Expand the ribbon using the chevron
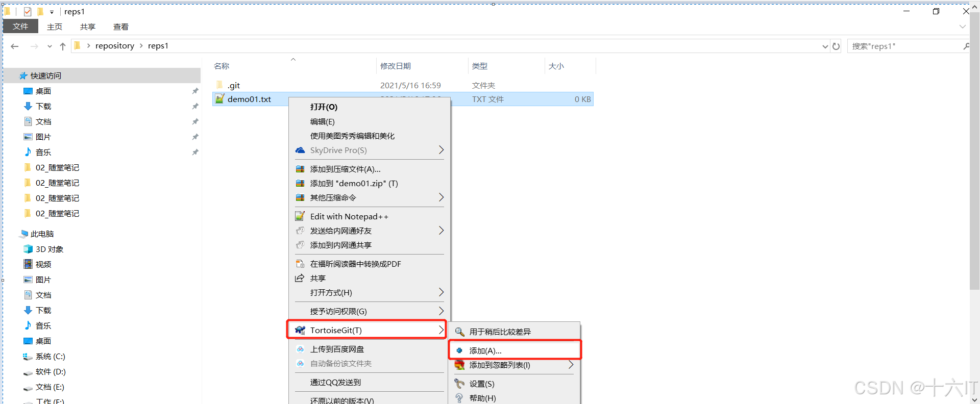 (962, 27)
